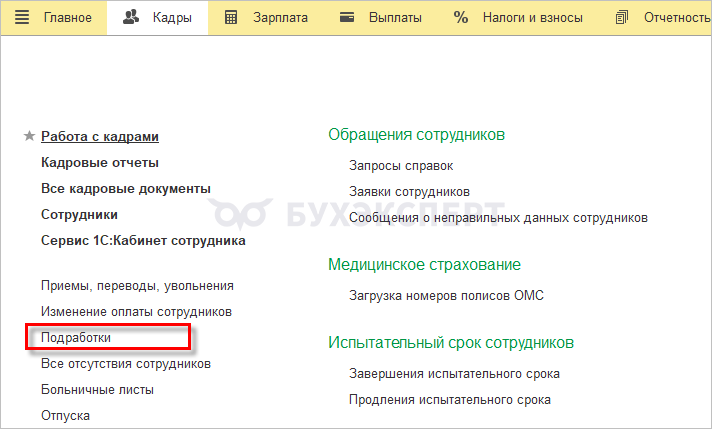Click the Зарплата calculator icon
The width and height of the screenshot is (712, 429).
[x=231, y=18]
